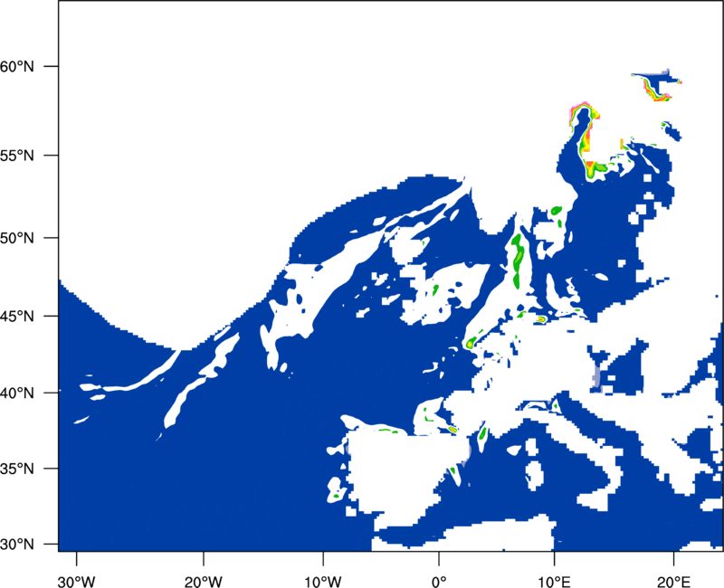
Task: Click the 60°N latitude label
Action: 17,66
